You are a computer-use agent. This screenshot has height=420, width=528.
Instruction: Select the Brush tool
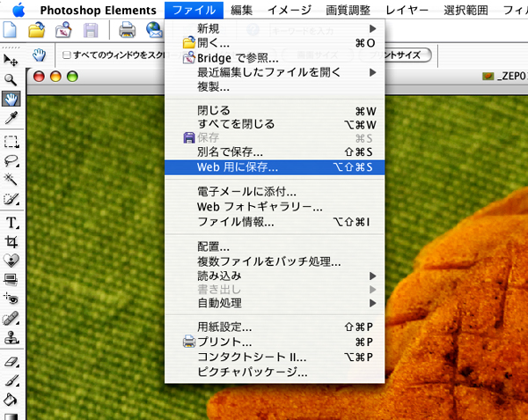pyautogui.click(x=11, y=380)
